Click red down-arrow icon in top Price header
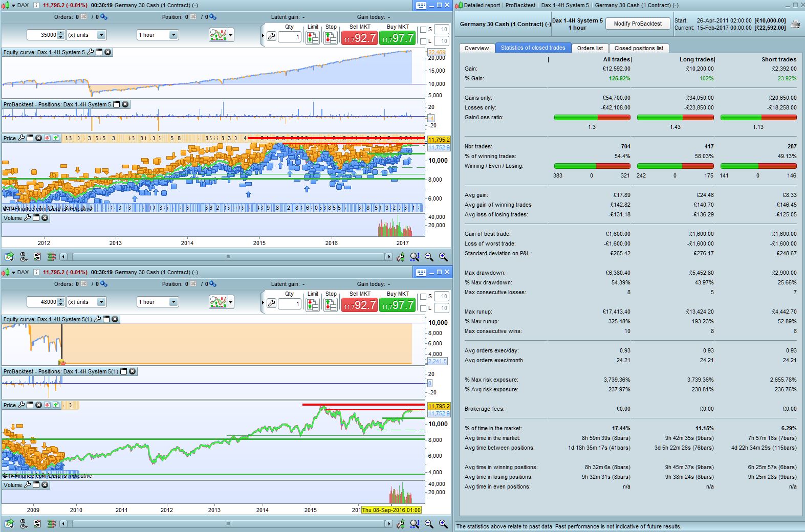Screen dimensions: 805x532 (47, 138)
